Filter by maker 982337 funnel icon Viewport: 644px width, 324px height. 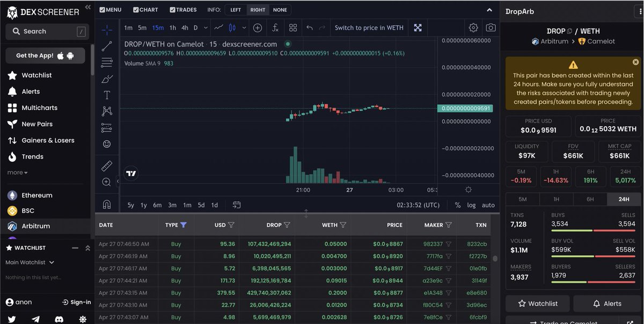(449, 244)
